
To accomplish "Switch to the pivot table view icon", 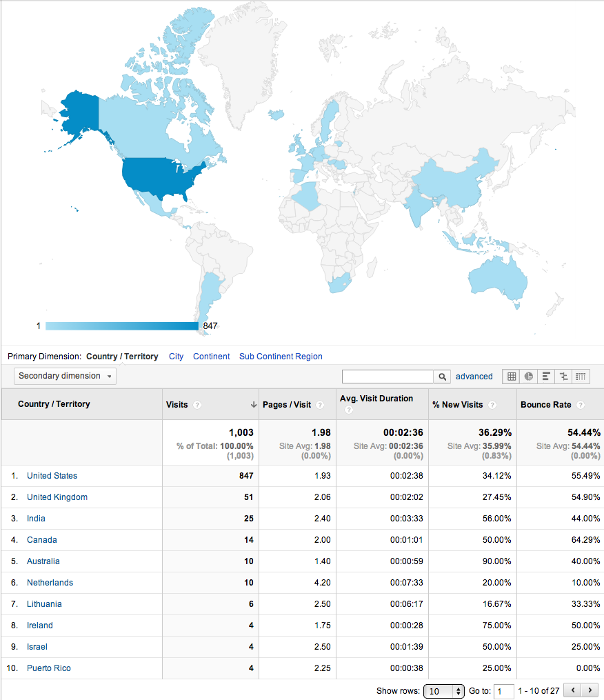I will click(581, 377).
